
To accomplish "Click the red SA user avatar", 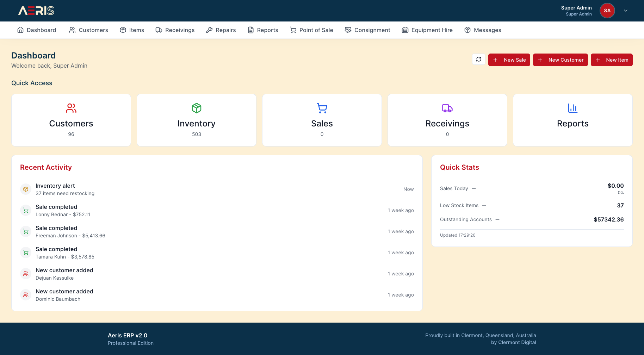I will tap(607, 11).
